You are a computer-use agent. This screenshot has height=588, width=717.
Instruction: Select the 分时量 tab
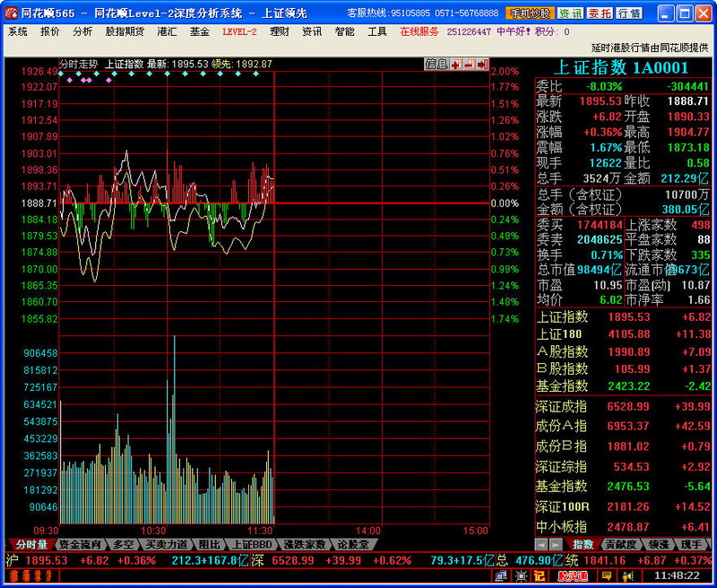coord(31,545)
